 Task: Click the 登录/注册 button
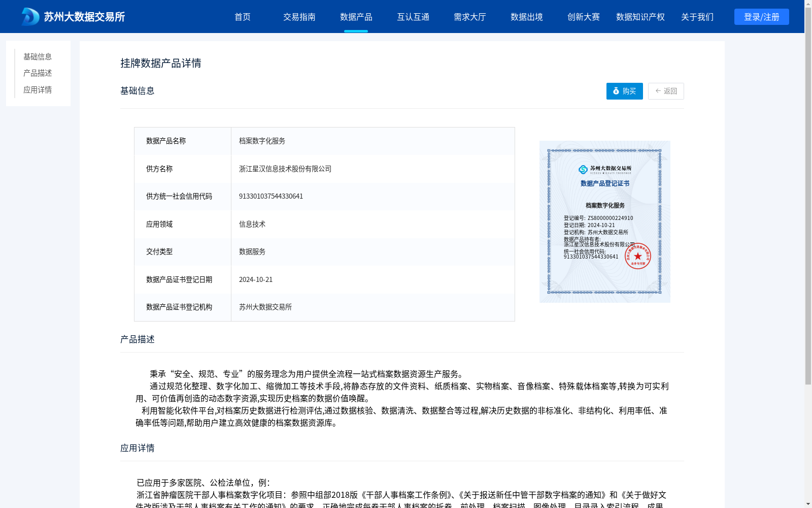pyautogui.click(x=762, y=17)
